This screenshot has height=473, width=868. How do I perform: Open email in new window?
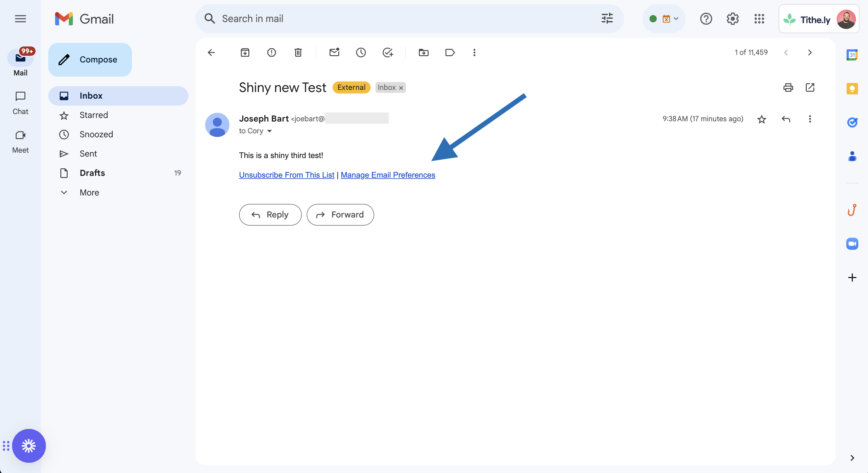810,87
